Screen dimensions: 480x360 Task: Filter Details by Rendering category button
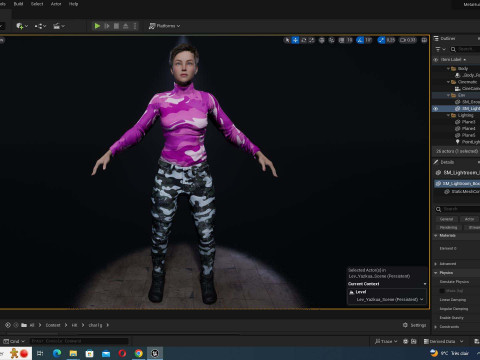pyautogui.click(x=448, y=227)
